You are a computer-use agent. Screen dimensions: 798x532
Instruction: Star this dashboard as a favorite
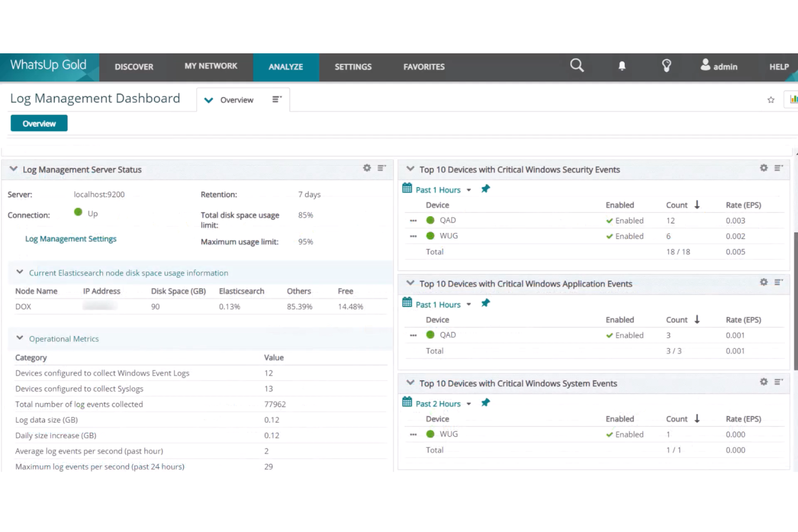point(771,99)
